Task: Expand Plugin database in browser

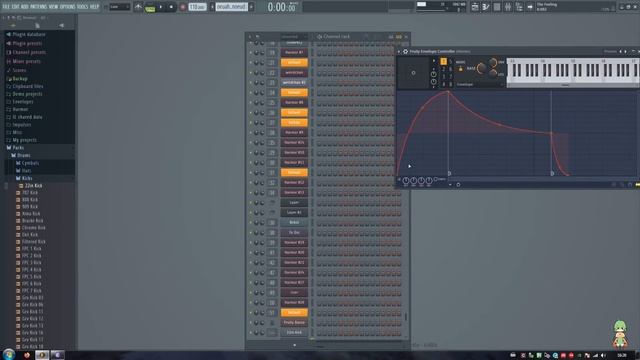Action: click(28, 35)
